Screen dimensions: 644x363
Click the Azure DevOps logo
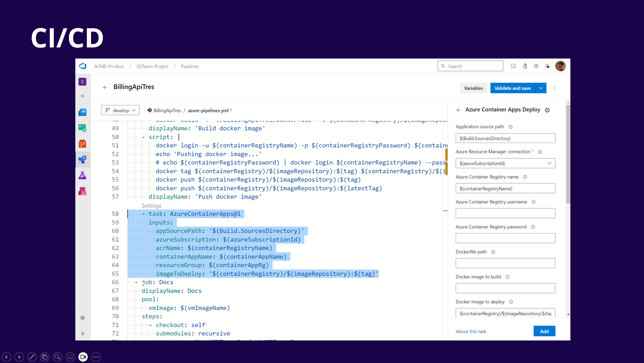pyautogui.click(x=83, y=66)
